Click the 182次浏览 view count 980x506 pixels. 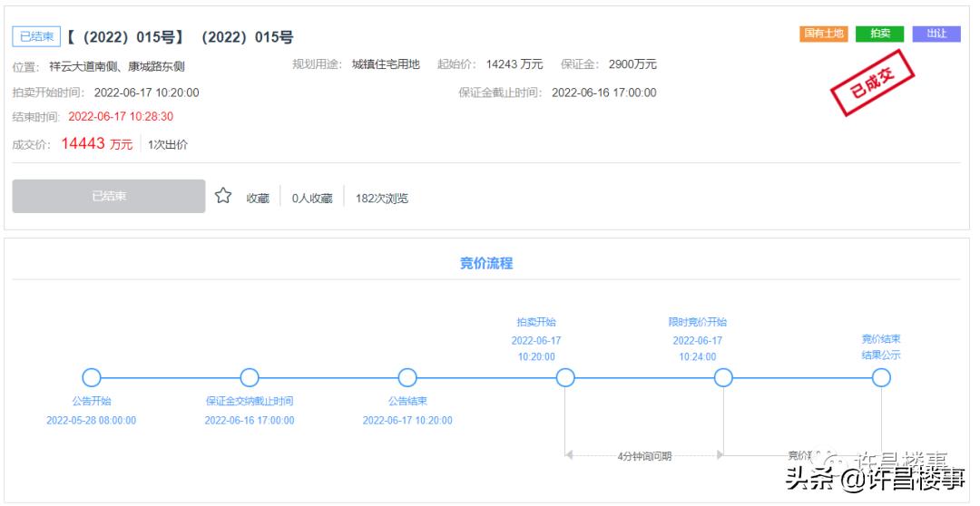(382, 198)
